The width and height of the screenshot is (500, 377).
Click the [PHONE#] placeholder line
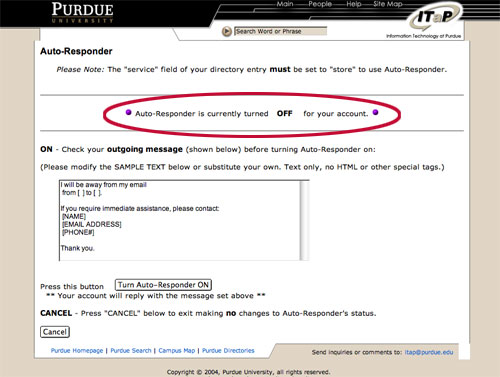pyautogui.click(x=78, y=232)
